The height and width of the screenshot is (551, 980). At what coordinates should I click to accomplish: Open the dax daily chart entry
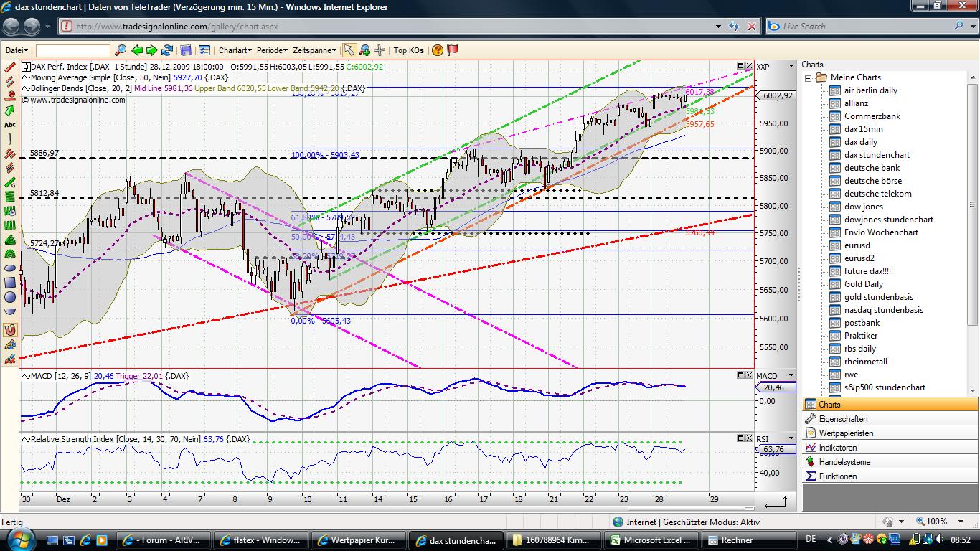[x=860, y=142]
